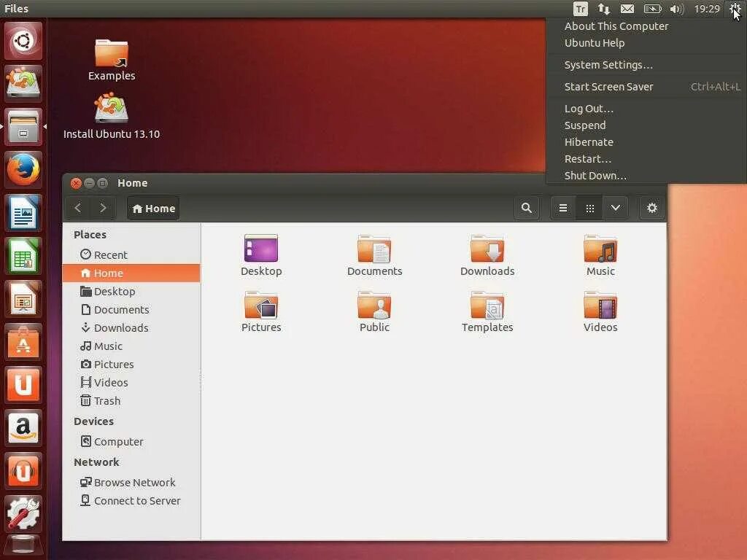The width and height of the screenshot is (747, 560).
Task: Choose Restart… from session menu
Action: pyautogui.click(x=647, y=158)
